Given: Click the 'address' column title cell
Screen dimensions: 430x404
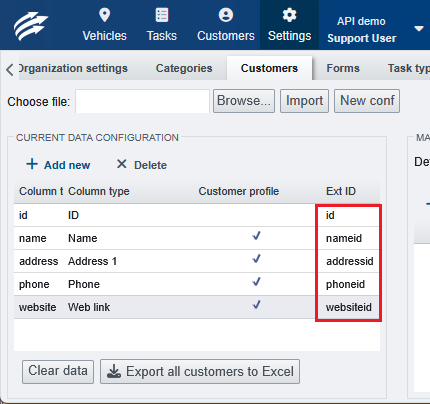Looking at the screenshot, I should point(39,261).
